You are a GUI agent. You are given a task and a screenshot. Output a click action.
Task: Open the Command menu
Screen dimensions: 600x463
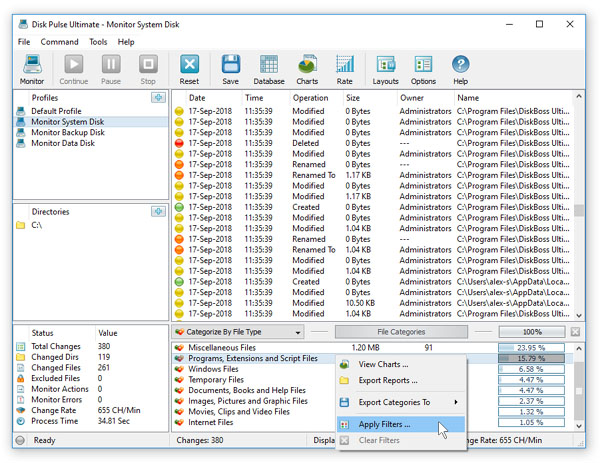coord(59,42)
